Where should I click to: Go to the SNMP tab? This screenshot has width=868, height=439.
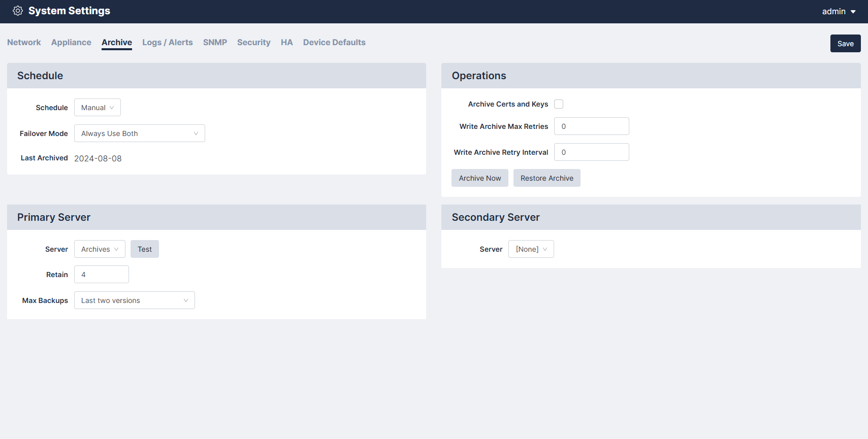(215, 43)
